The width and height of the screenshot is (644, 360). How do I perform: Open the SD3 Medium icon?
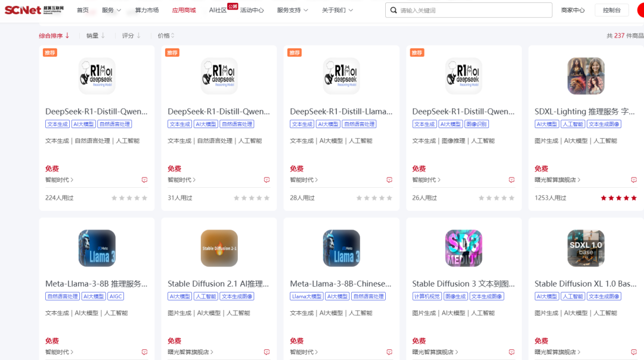tap(464, 249)
